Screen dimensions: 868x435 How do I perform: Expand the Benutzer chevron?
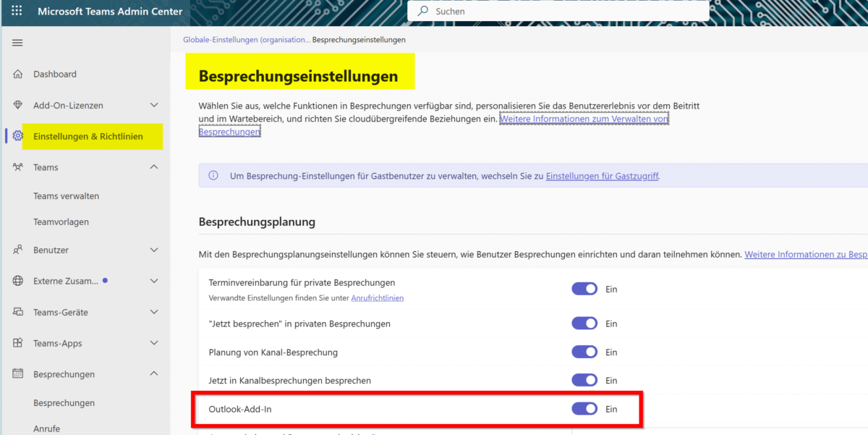(x=154, y=250)
